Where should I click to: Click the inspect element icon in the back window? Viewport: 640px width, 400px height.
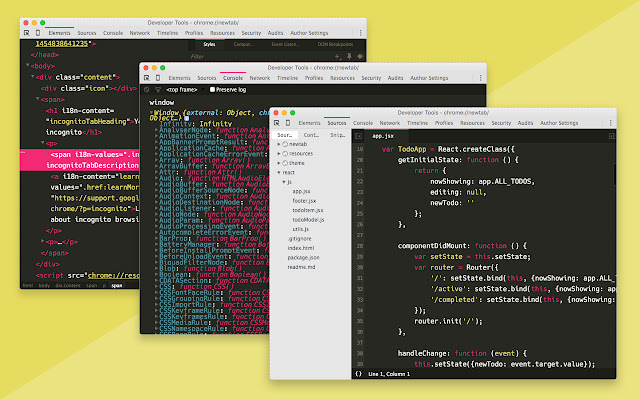click(x=26, y=33)
